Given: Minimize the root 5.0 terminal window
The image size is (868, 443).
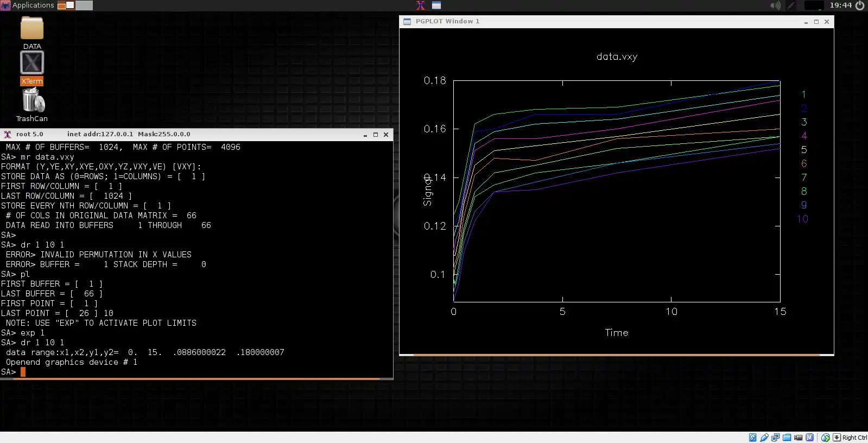Looking at the screenshot, I should coord(365,135).
